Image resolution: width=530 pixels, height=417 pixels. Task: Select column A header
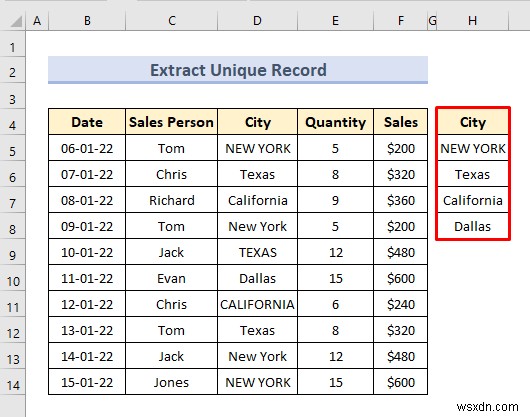(x=37, y=21)
